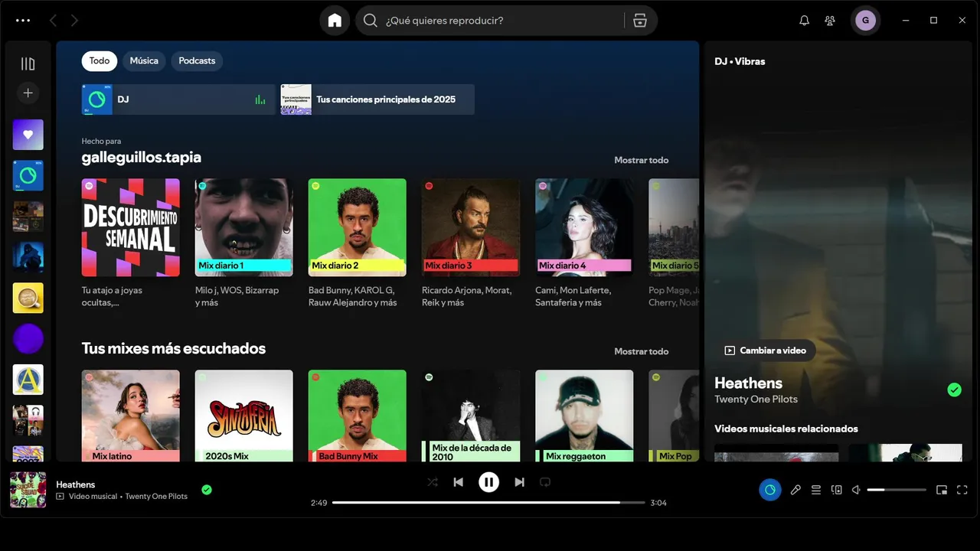Image resolution: width=980 pixels, height=551 pixels.
Task: Select the Música filter chip
Action: [x=144, y=61]
